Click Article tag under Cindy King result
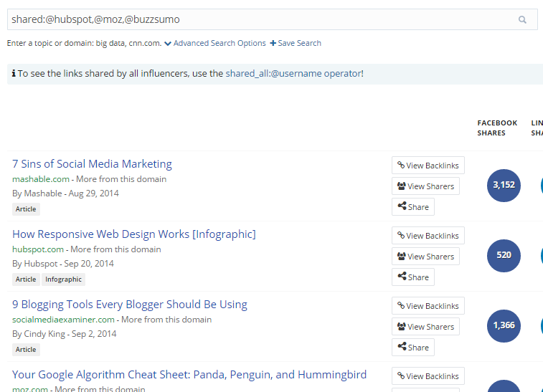543x392 pixels. (x=26, y=350)
